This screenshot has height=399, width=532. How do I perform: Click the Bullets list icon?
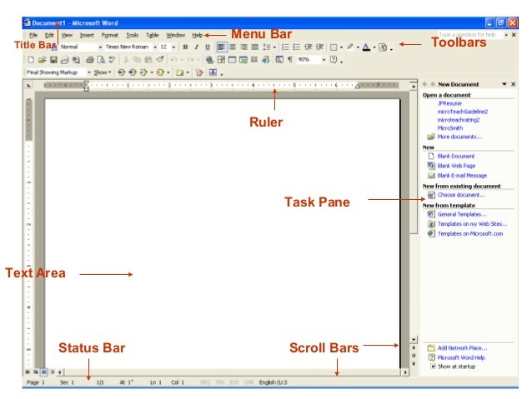click(297, 47)
